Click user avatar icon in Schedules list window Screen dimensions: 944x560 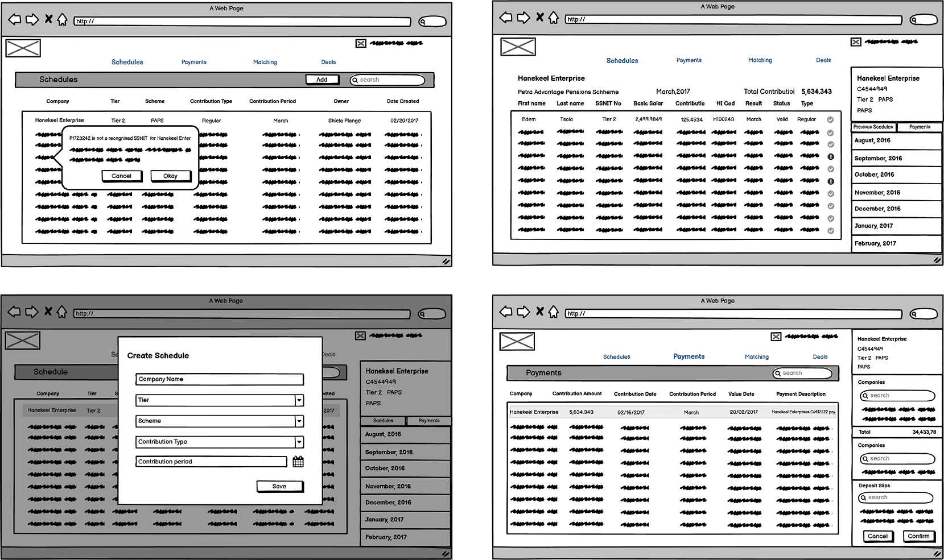coord(361,43)
